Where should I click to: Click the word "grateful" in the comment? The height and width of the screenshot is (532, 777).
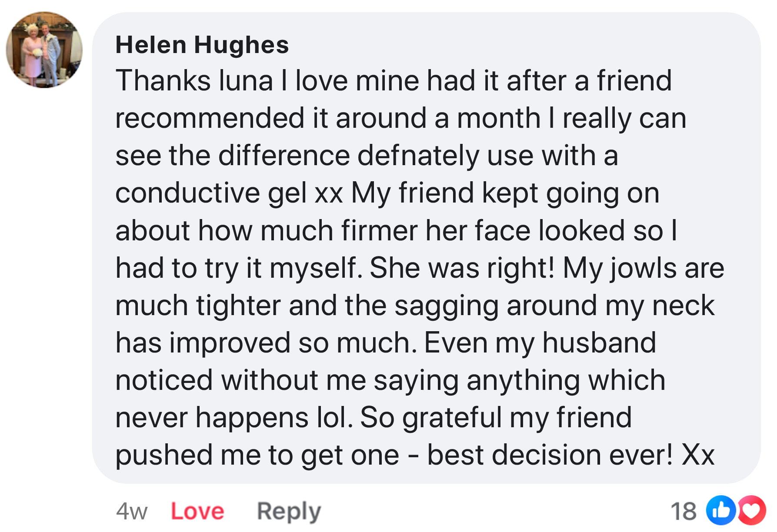(452, 417)
